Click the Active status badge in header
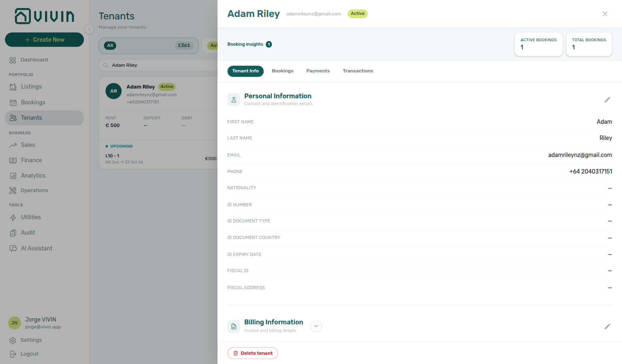Viewport: 622px width, 364px height. (x=358, y=14)
